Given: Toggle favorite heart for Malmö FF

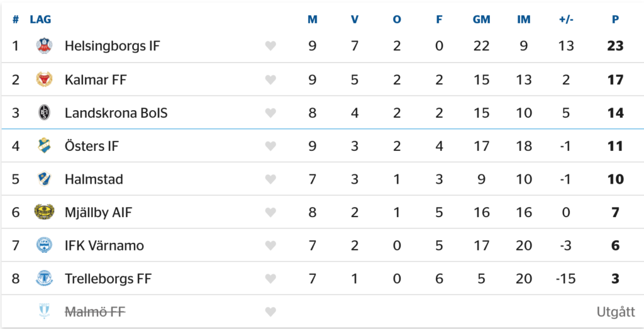Looking at the screenshot, I should (270, 311).
